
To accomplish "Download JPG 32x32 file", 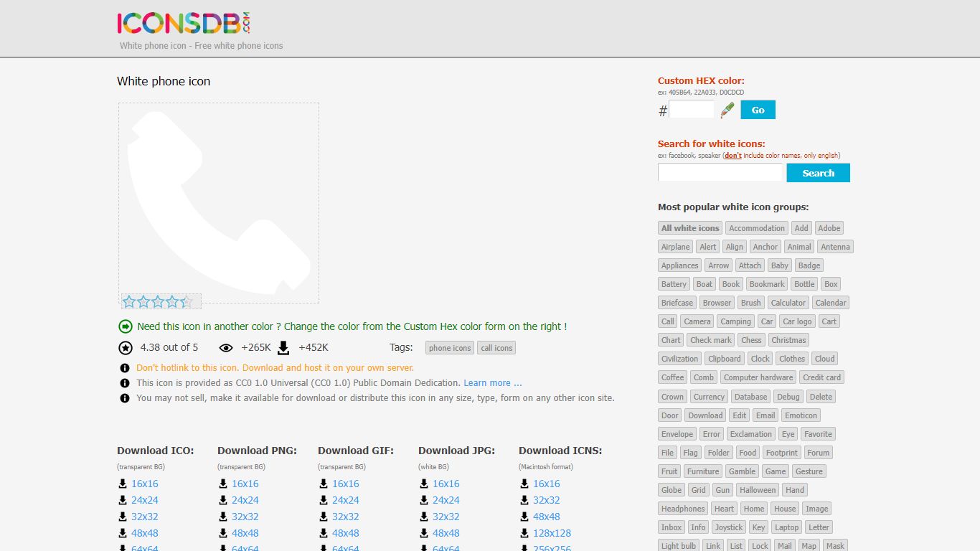I will [446, 517].
